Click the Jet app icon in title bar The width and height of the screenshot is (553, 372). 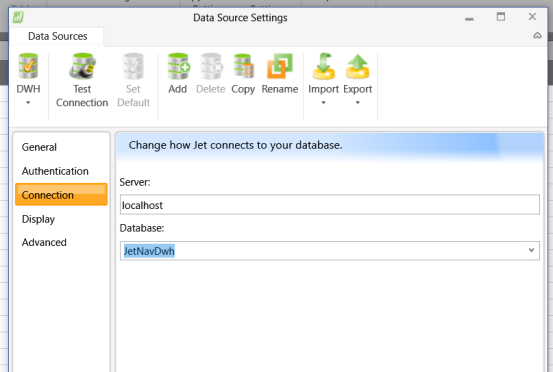[18, 17]
